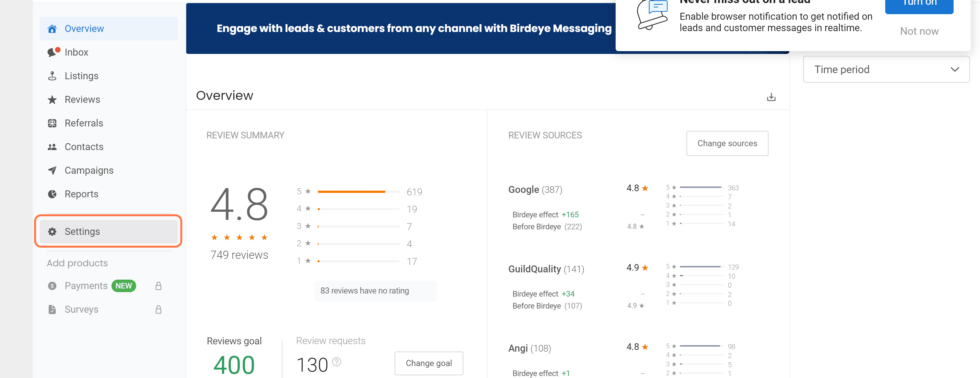Click the Change sources button

727,143
